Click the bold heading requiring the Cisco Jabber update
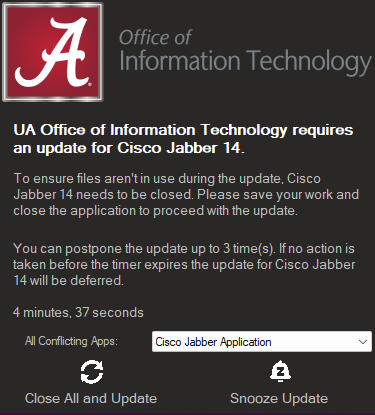The width and height of the screenshot is (375, 415). 183,139
